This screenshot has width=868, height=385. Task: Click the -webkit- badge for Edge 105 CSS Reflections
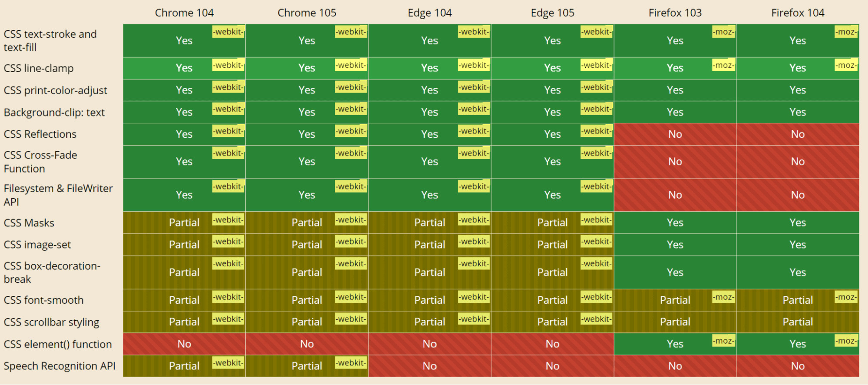point(597,131)
